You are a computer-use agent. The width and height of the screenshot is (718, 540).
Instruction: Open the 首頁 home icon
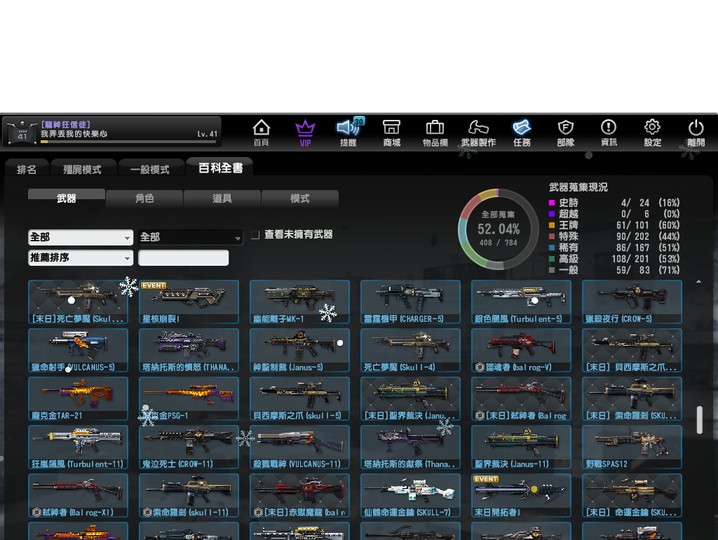(x=261, y=132)
